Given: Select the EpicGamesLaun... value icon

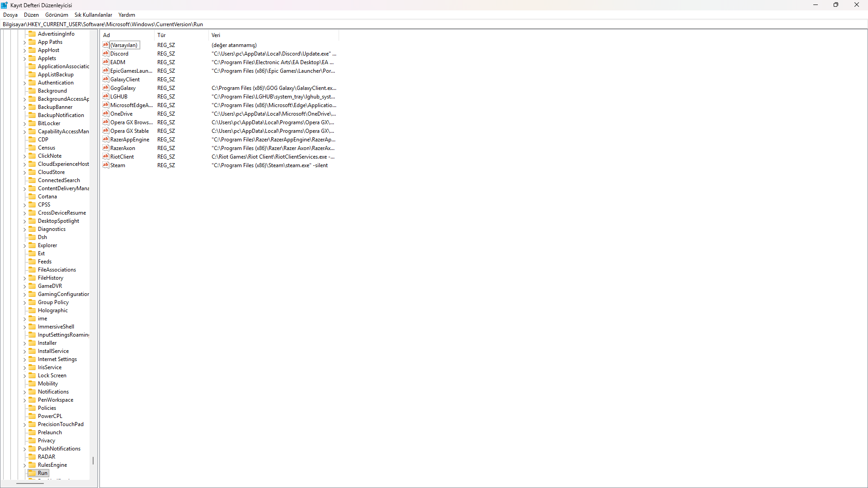Looking at the screenshot, I should (106, 70).
